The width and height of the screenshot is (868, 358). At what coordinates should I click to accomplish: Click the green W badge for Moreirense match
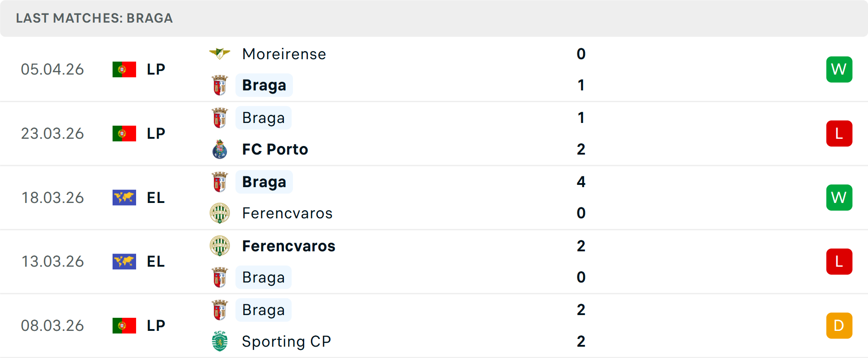(839, 70)
